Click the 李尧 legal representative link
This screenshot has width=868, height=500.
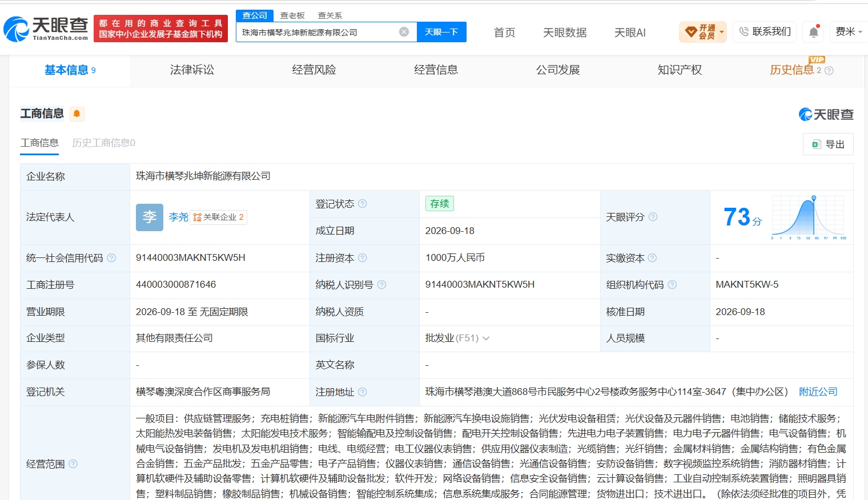click(178, 217)
